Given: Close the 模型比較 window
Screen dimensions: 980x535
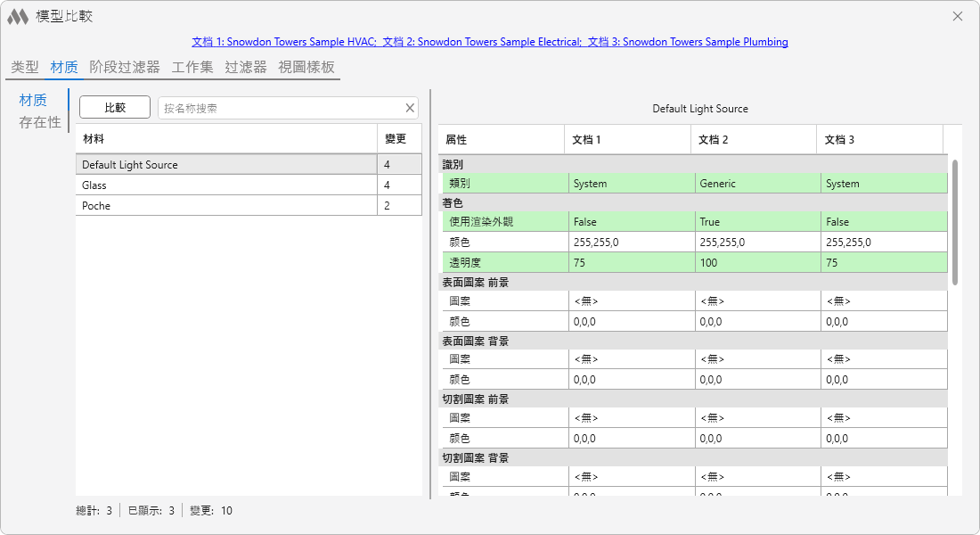Looking at the screenshot, I should 958,16.
